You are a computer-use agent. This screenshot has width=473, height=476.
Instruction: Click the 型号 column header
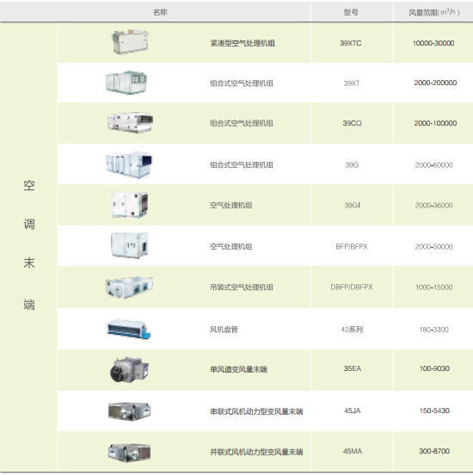(351, 12)
